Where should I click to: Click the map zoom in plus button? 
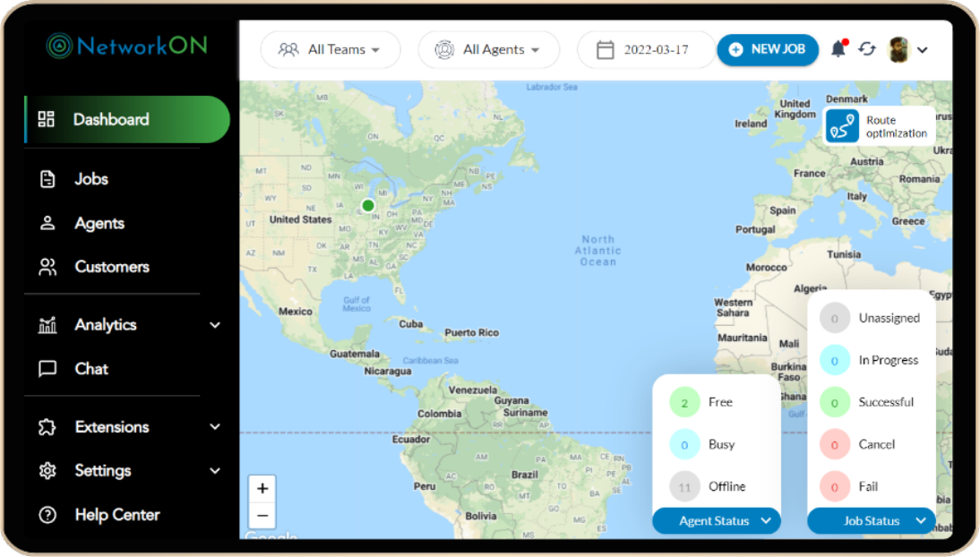click(x=262, y=489)
